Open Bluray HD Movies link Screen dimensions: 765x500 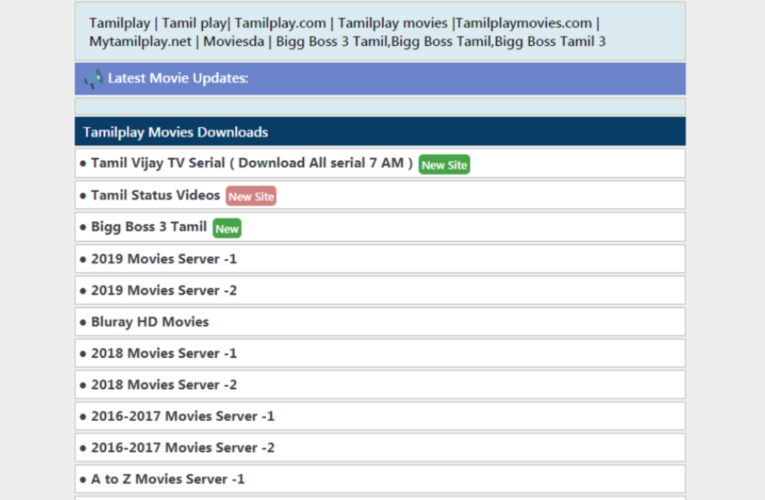(150, 322)
